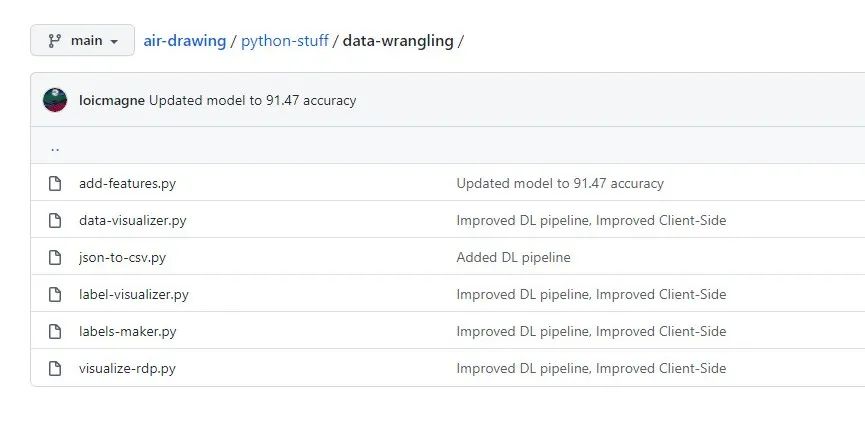Open labels-maker.py file
This screenshot has height=425, width=865.
pyautogui.click(x=127, y=331)
